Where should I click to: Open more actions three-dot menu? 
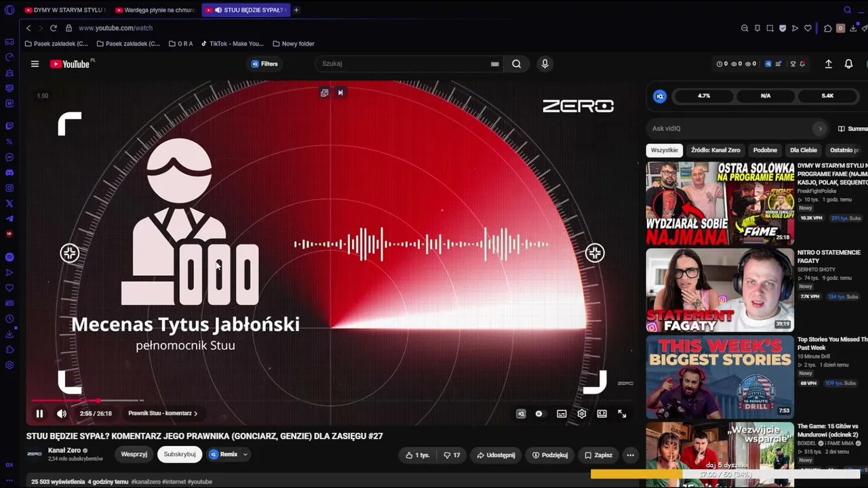pos(630,455)
